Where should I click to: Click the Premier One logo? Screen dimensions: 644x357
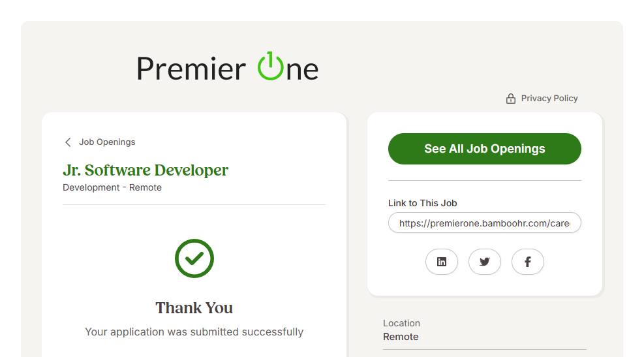(x=227, y=68)
